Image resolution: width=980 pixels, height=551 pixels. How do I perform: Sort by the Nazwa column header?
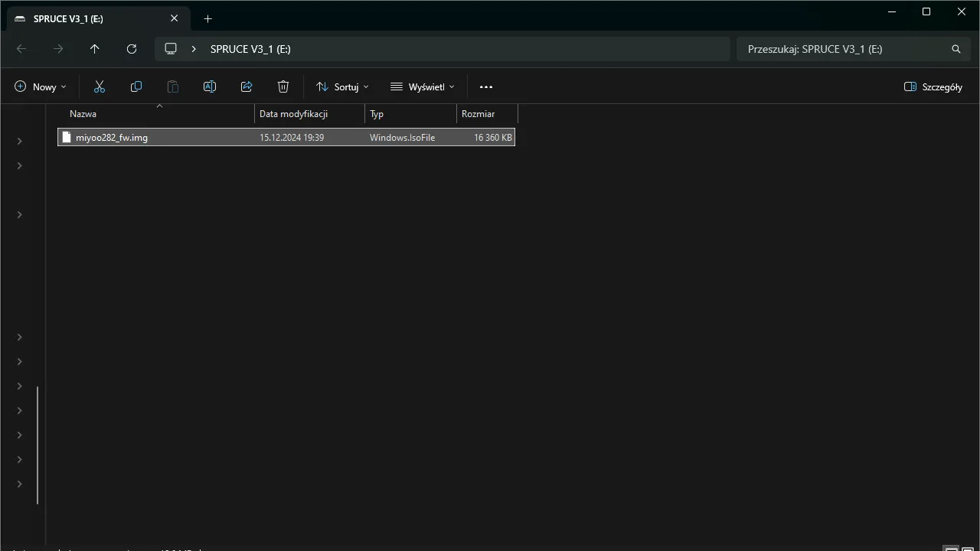tap(157, 113)
